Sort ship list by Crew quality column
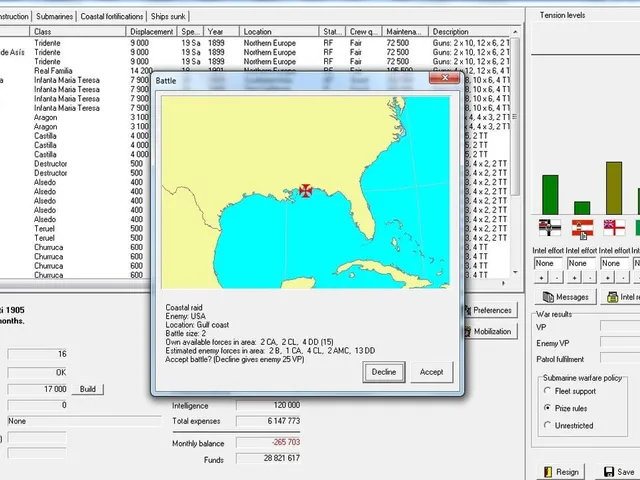The width and height of the screenshot is (640, 480). (363, 31)
